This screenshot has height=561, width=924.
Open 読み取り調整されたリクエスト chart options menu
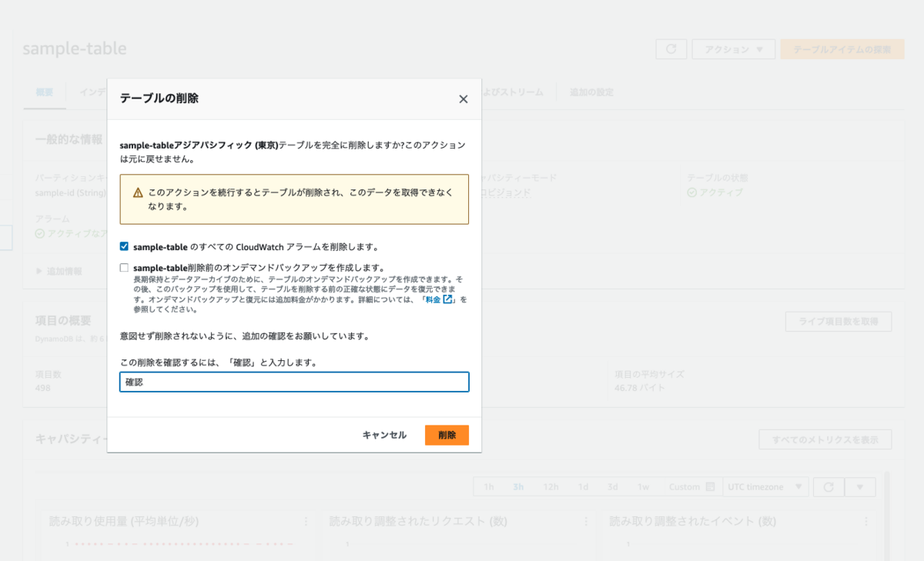click(x=586, y=521)
